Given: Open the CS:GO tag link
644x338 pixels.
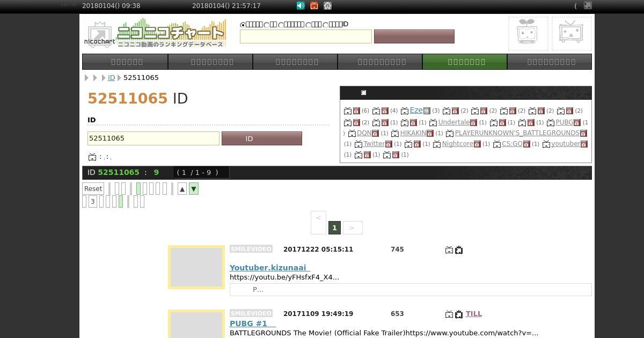Looking at the screenshot, I should pos(512,144).
